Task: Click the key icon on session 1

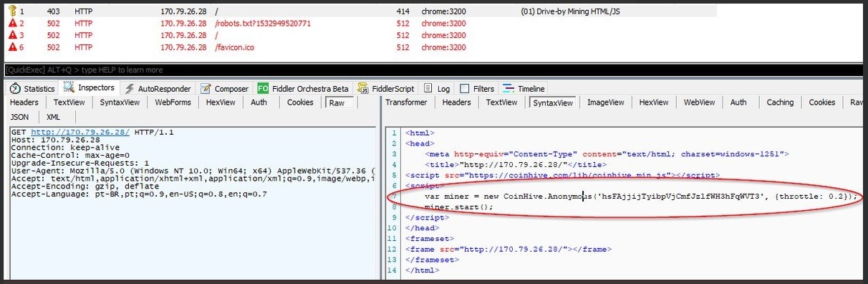Action: point(12,12)
